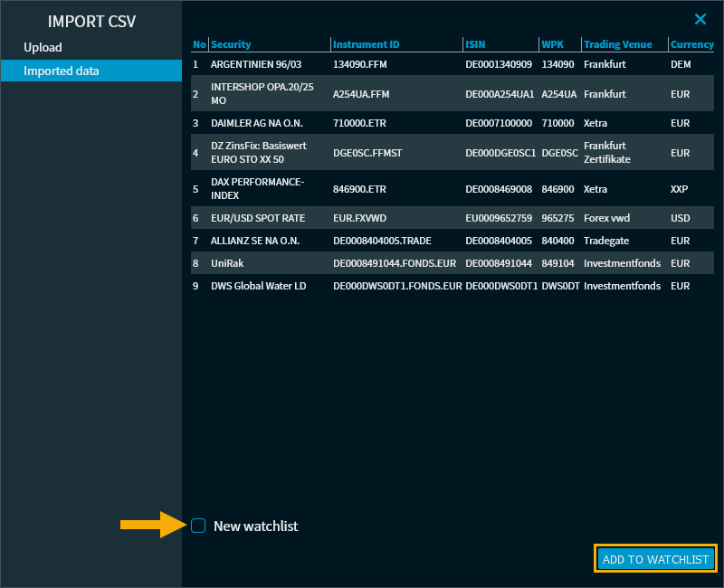Image resolution: width=724 pixels, height=588 pixels.
Task: Enable the New watchlist checkbox
Action: pyautogui.click(x=198, y=526)
